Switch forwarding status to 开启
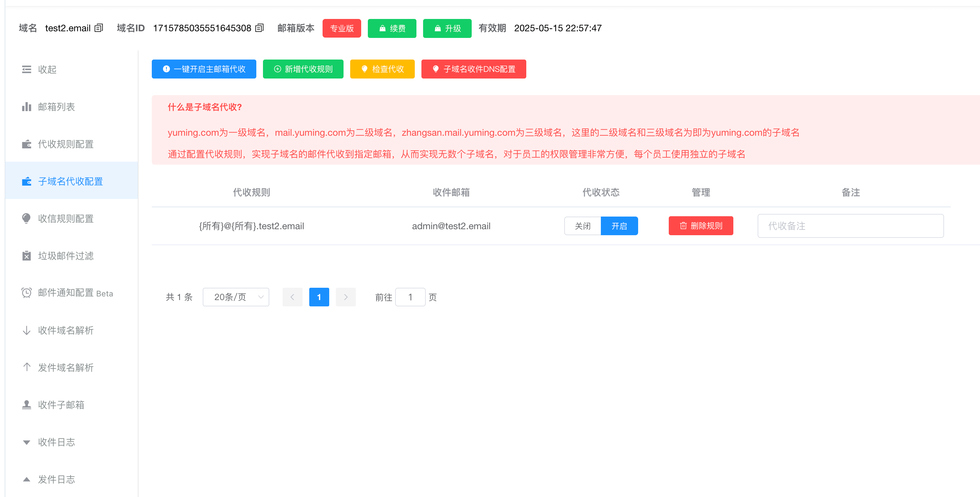 [619, 226]
